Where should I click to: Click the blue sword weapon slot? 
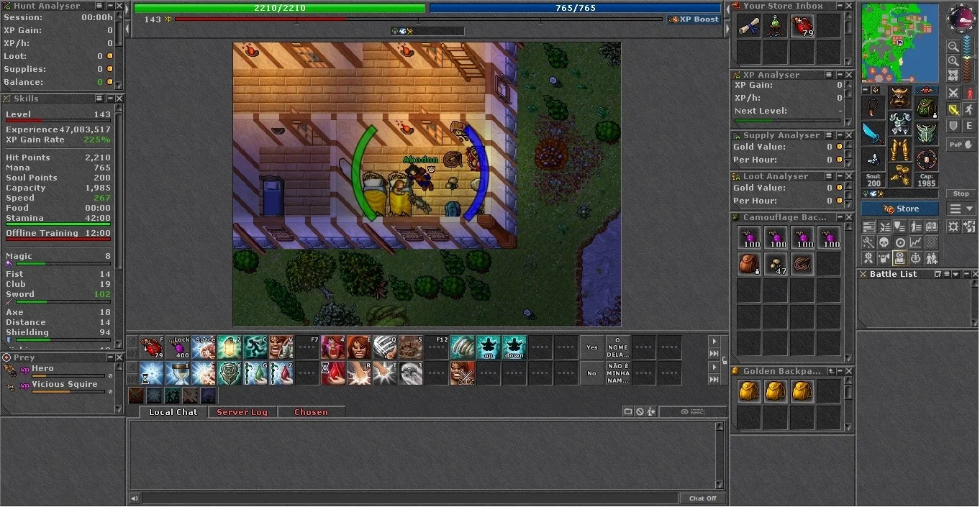point(874,133)
